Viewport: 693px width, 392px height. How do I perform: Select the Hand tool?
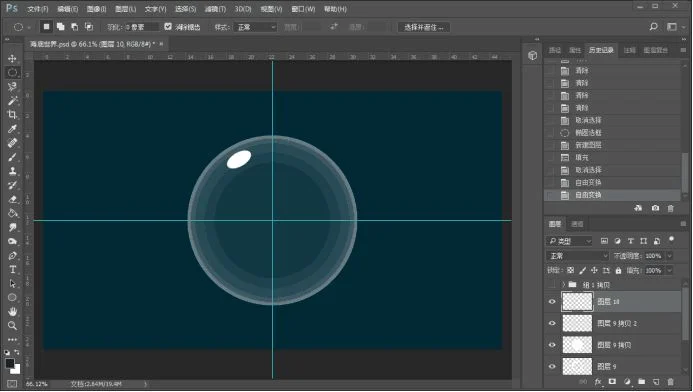[12, 312]
